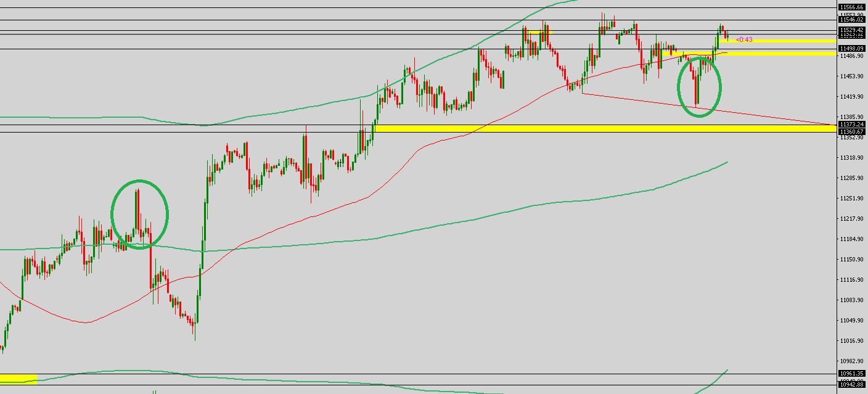Select the descending red trend line
Viewport: 868px width, 394px height.
(709, 109)
